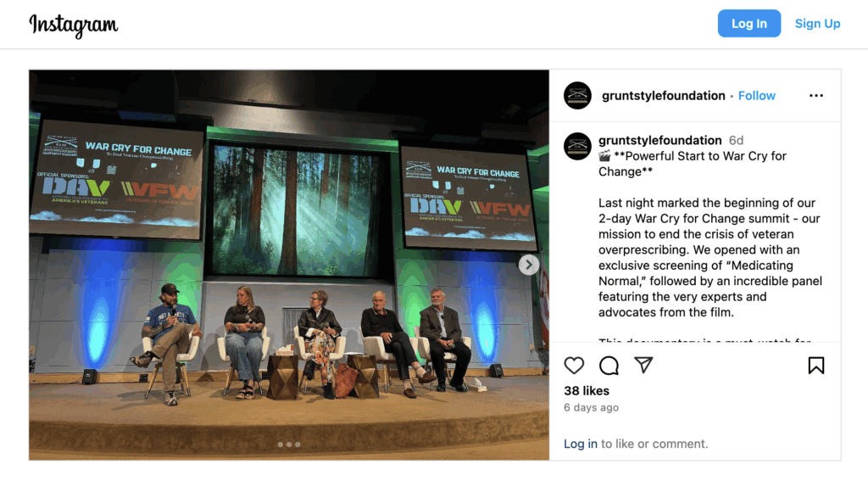Save the post with the bookmark icon
This screenshot has height=481, width=868.
coord(816,366)
